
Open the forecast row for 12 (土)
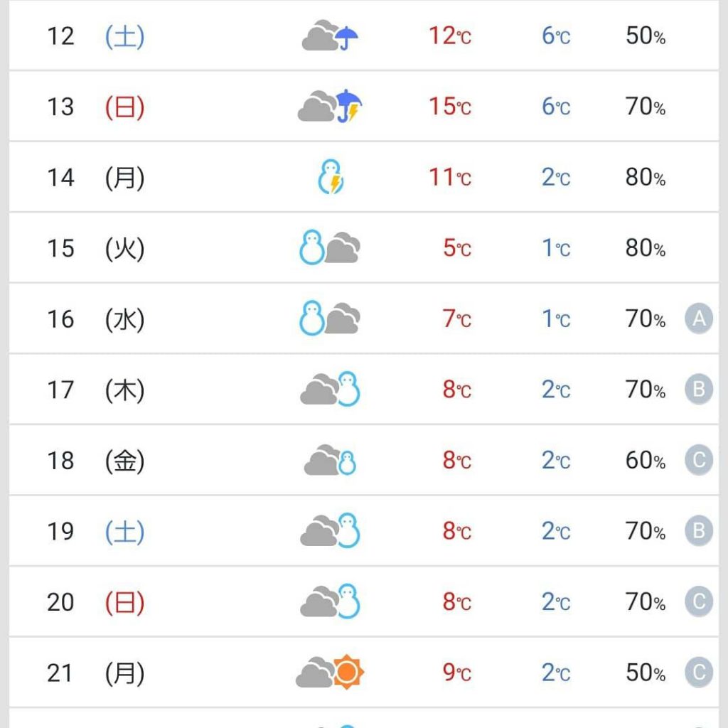tap(364, 36)
